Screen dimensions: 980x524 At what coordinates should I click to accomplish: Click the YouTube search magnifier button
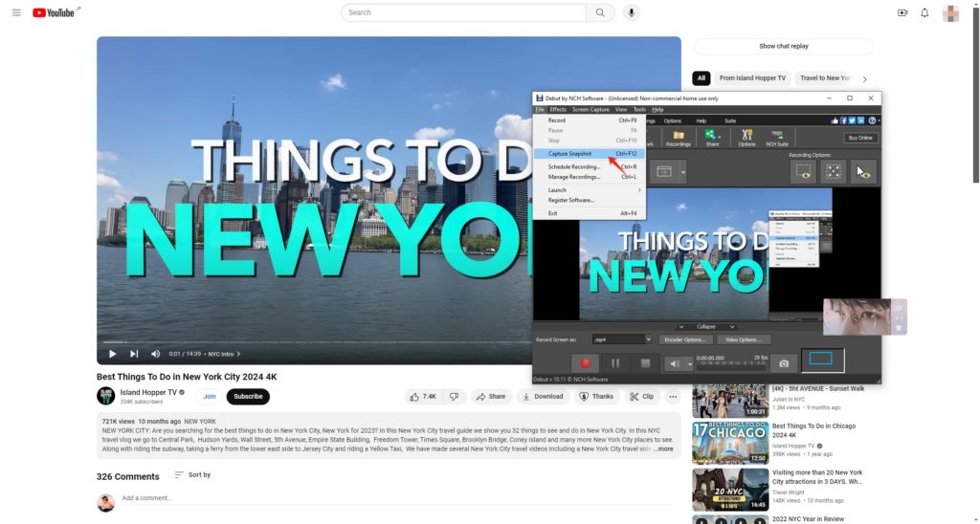click(600, 12)
